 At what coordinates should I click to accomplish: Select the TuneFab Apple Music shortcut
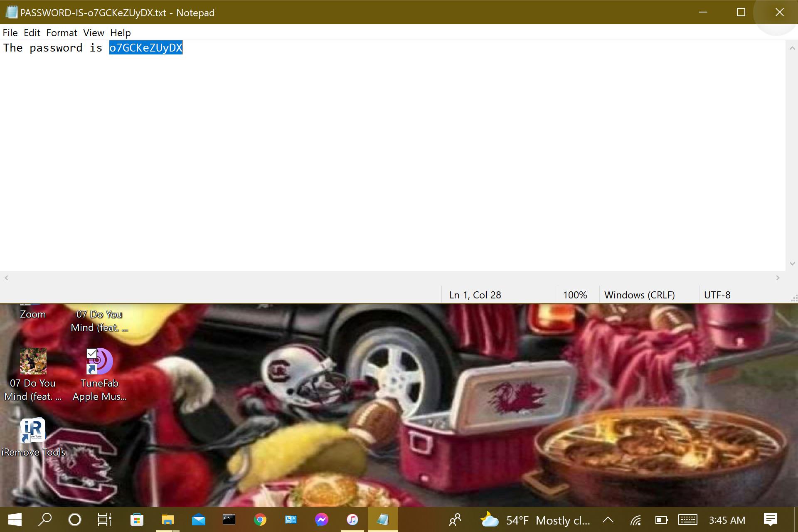(99, 362)
